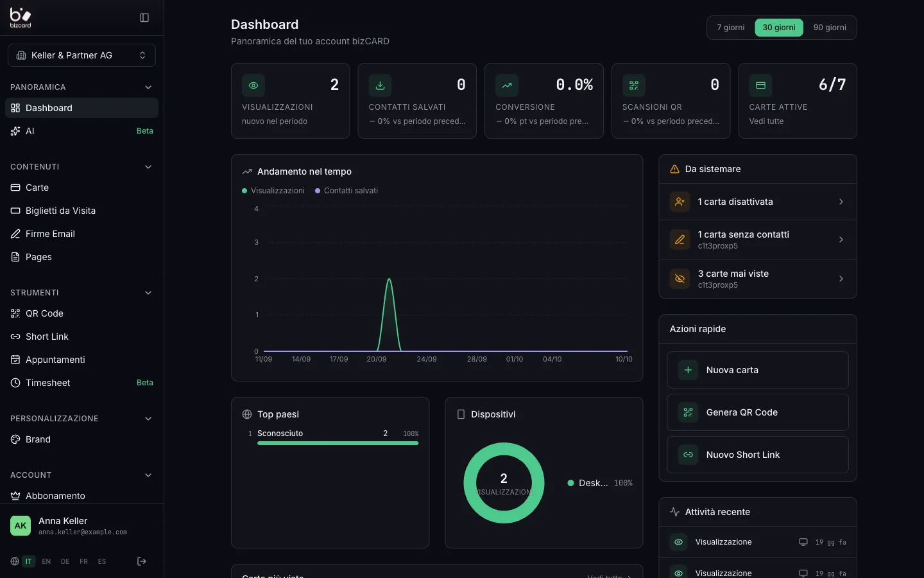Viewport: 924px width, 578px height.
Task: Click the card icon in Carte Attive card
Action: coord(760,85)
